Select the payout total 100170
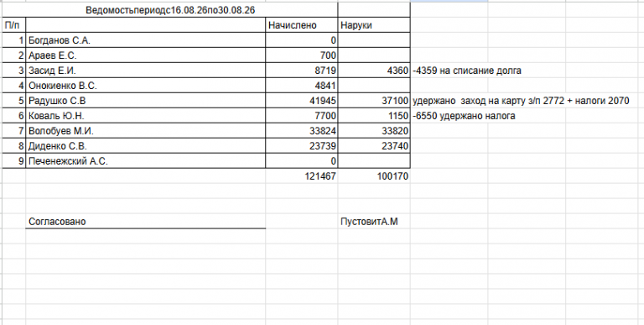This screenshot has height=325, width=644. click(x=374, y=176)
